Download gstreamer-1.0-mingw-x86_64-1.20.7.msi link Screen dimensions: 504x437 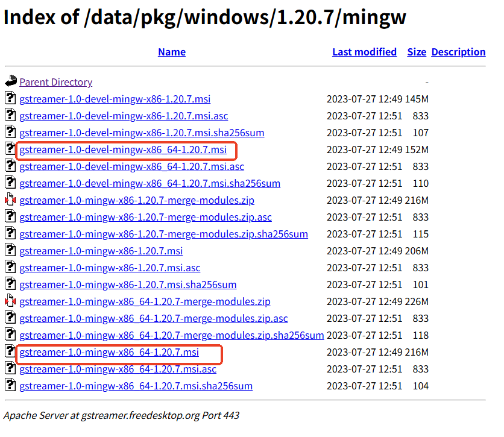[x=109, y=352]
